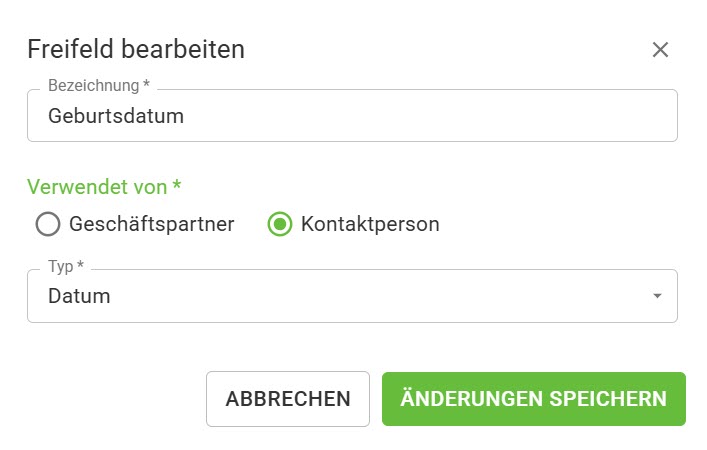Click the asterisk after Verwendet von

(177, 186)
